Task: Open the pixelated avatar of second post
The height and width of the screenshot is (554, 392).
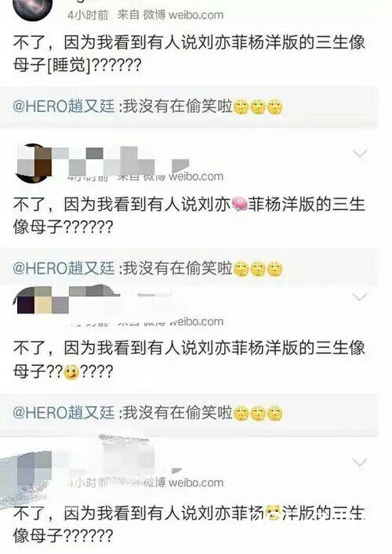Action: point(34,163)
